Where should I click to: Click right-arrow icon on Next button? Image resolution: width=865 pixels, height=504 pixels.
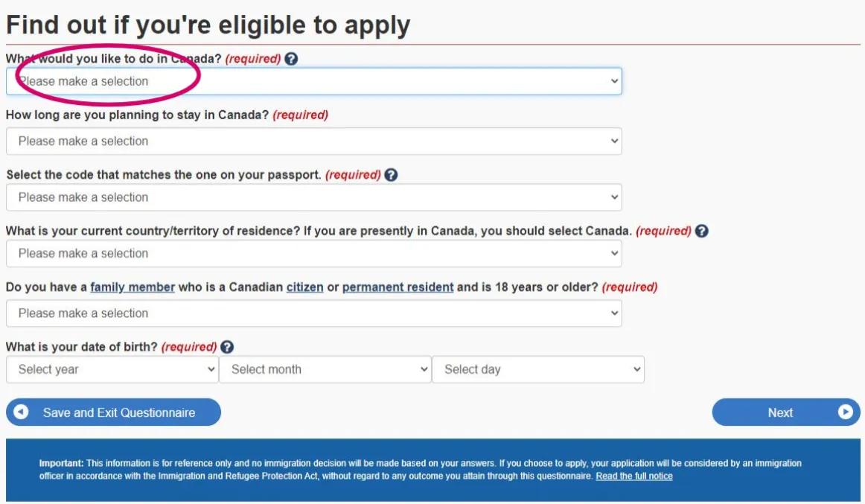845,412
